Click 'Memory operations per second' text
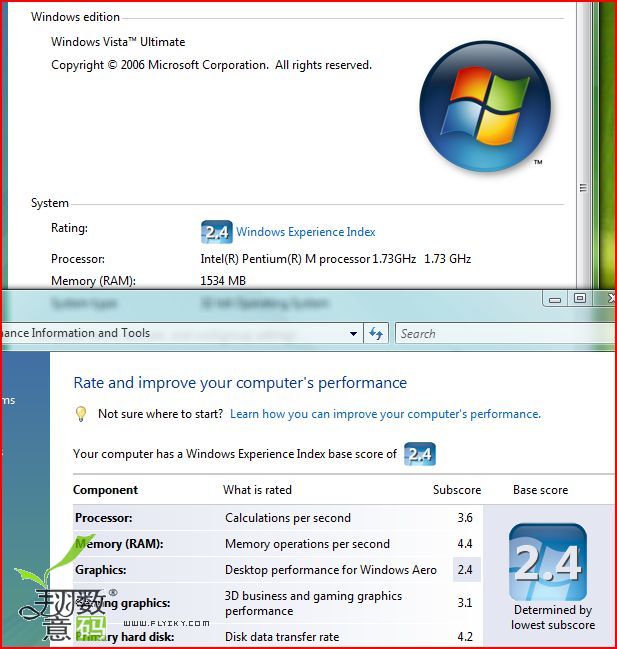The width and height of the screenshot is (617, 649). (x=307, y=544)
